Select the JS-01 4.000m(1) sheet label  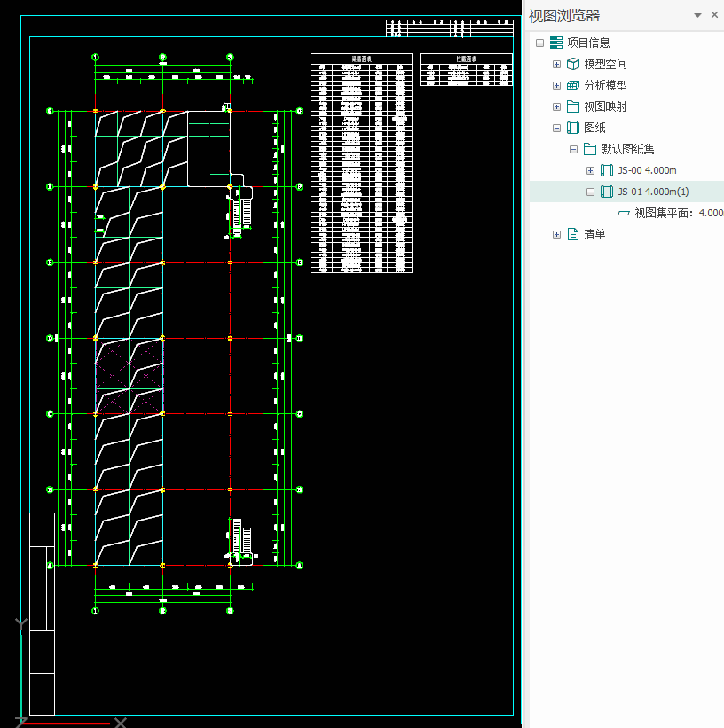tap(653, 192)
